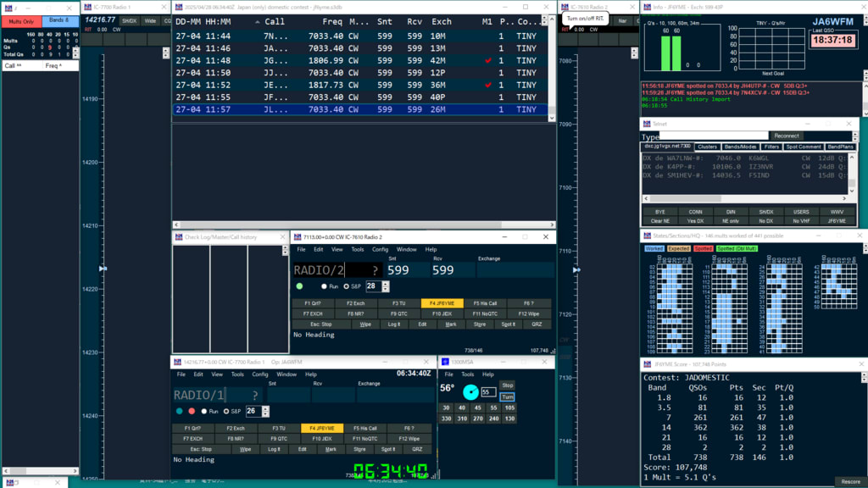Click red multiplier checkmark on the 11:52 row
Image resolution: width=868 pixels, height=488 pixels.
487,85
